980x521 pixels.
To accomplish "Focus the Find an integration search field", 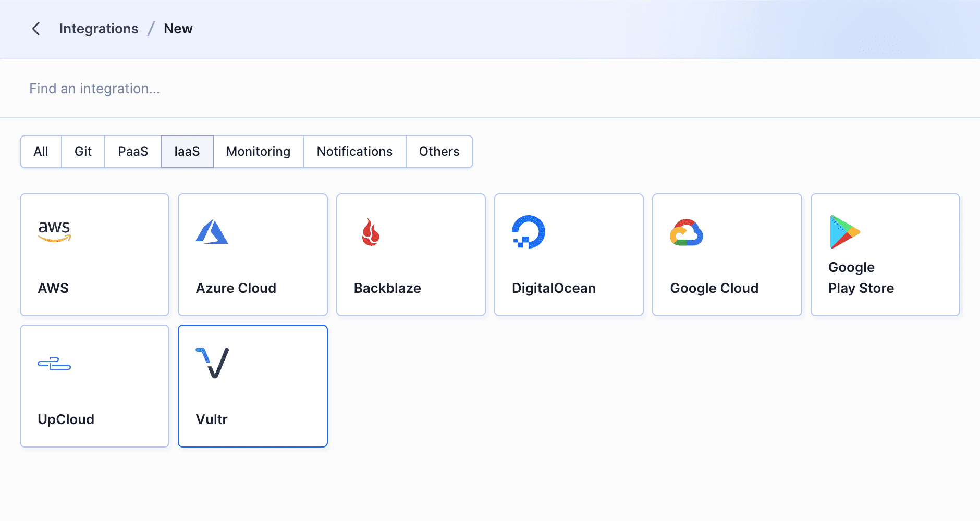I will click(x=490, y=89).
